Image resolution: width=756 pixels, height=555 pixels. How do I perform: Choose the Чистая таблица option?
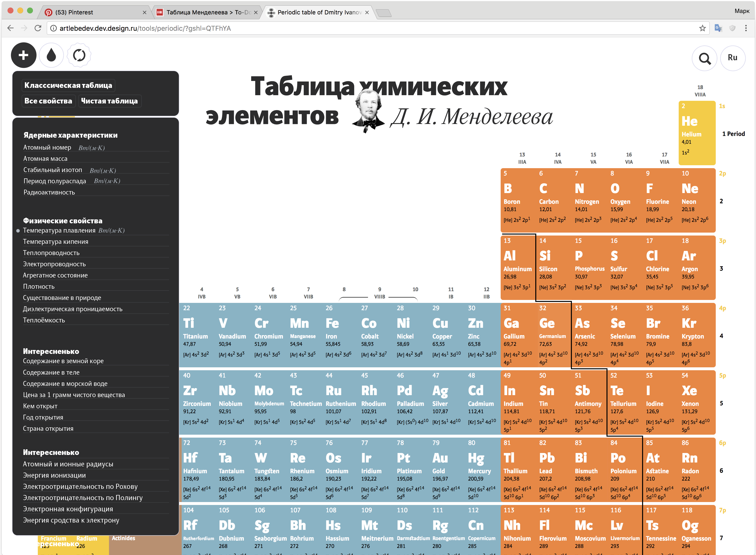[109, 101]
